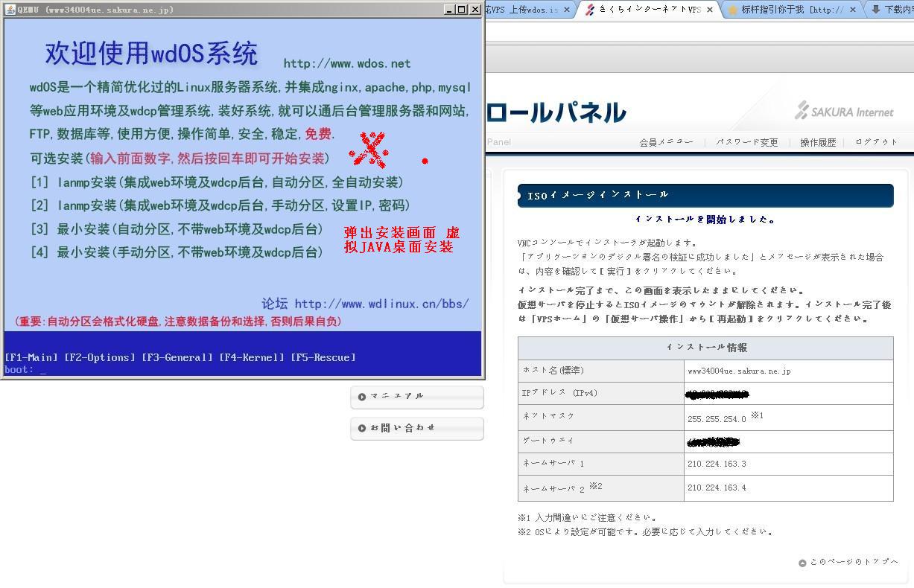Viewport: 914px width, 588px height.
Task: Click option [4] 最小安装 手动分区 line
Action: tap(177, 252)
